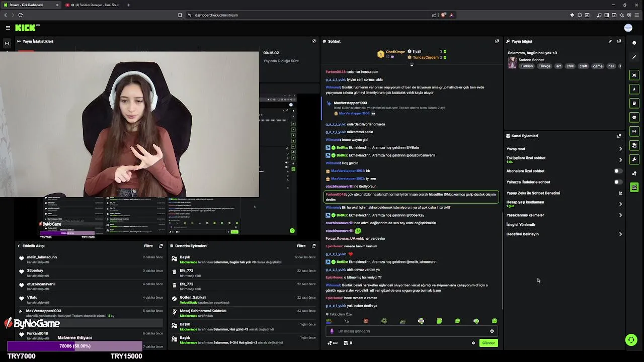Viewport: 644px width, 362px height.
Task: Click the Brave shield icon in address bar
Action: (443, 15)
